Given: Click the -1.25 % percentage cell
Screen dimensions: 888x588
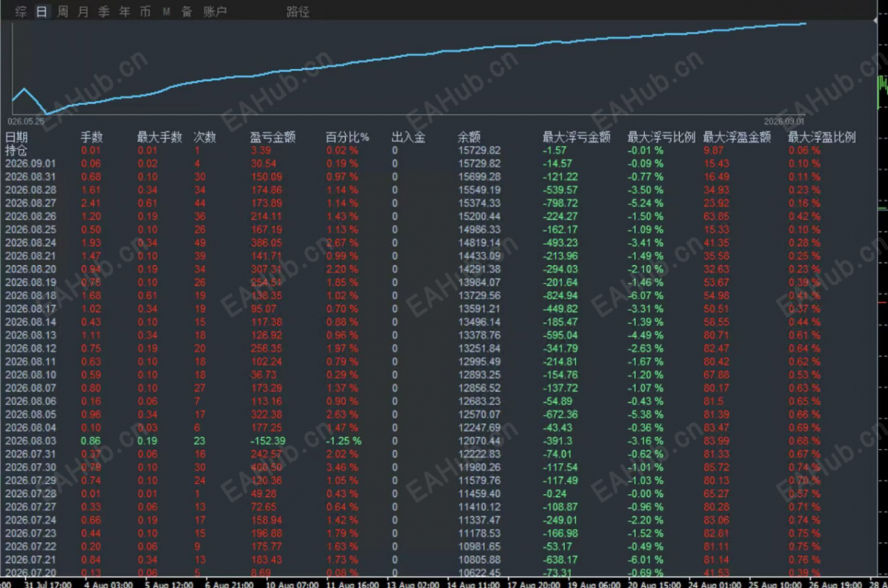Looking at the screenshot, I should [x=344, y=441].
